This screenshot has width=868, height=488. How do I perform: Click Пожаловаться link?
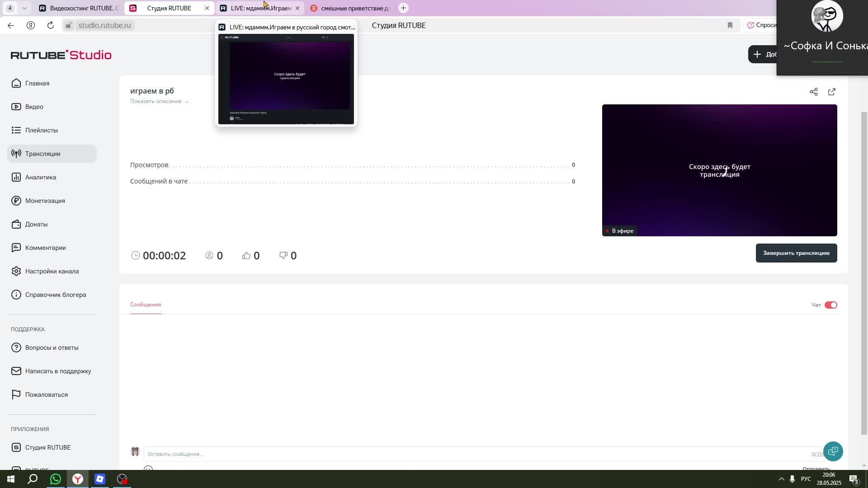[52, 394]
